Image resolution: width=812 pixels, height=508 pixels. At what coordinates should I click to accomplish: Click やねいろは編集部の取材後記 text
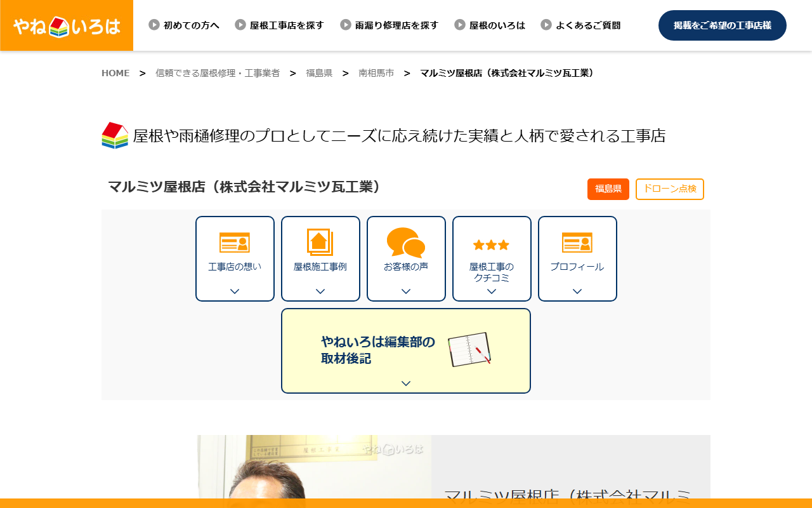coord(378,351)
